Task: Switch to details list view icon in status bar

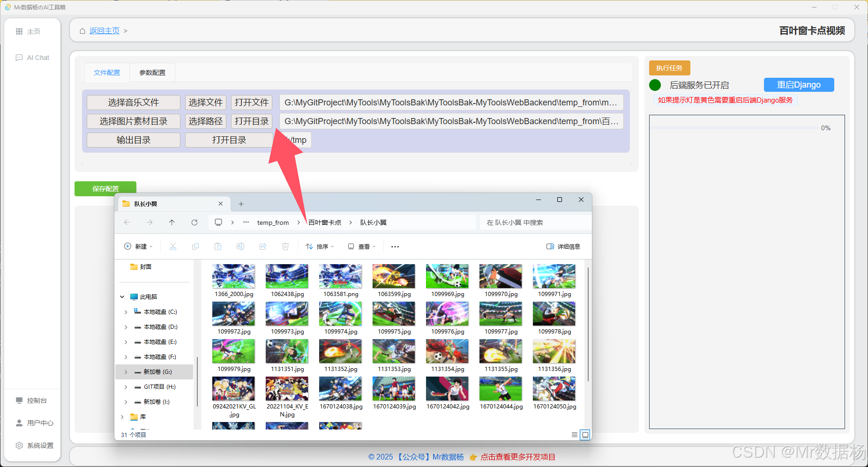Action: (575, 435)
